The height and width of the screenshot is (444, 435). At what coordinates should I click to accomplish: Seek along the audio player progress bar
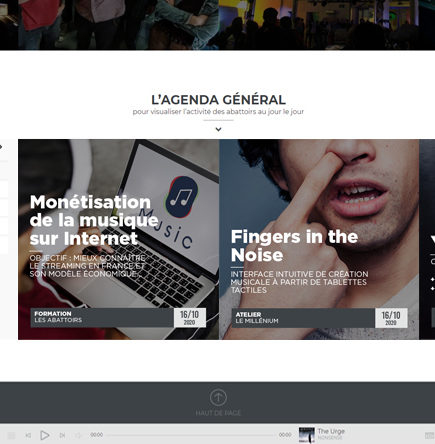190,435
